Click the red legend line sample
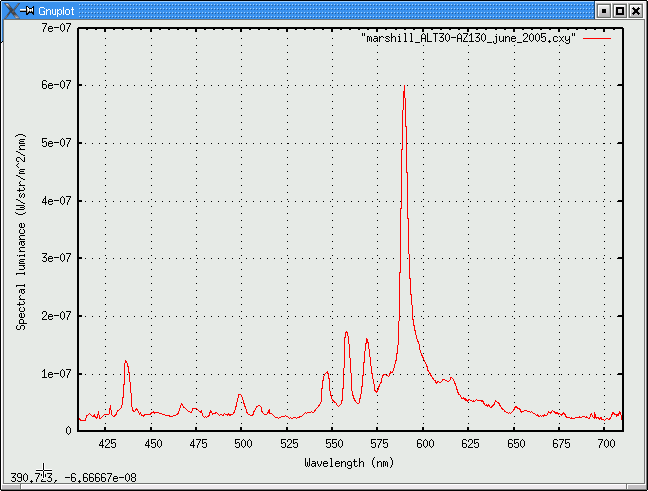648x491 pixels. pyautogui.click(x=596, y=37)
